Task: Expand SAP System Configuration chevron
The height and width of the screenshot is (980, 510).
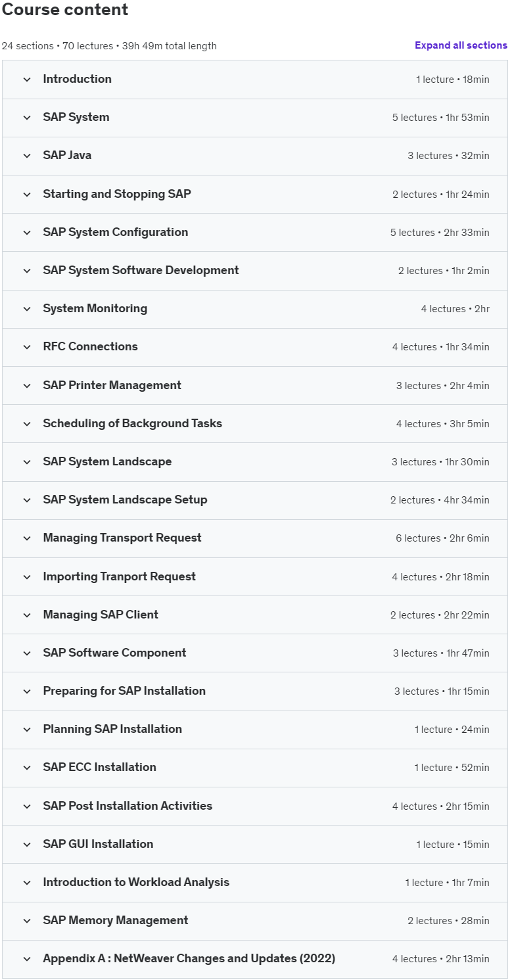Action: click(x=27, y=233)
